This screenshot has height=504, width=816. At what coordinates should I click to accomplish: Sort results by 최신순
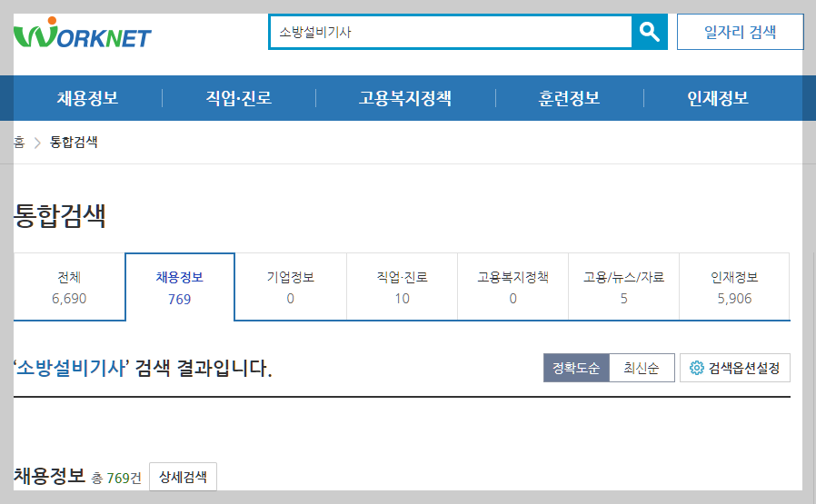[642, 369]
